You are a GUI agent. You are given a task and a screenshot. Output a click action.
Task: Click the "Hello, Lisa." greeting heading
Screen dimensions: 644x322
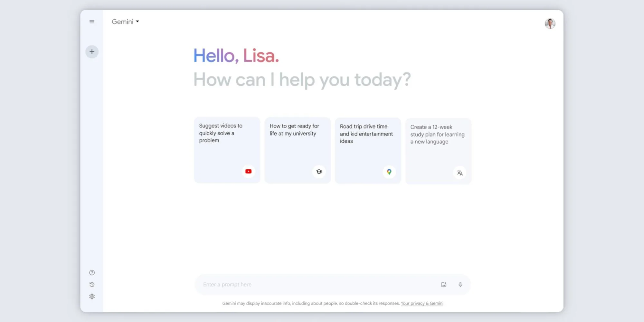tap(236, 56)
